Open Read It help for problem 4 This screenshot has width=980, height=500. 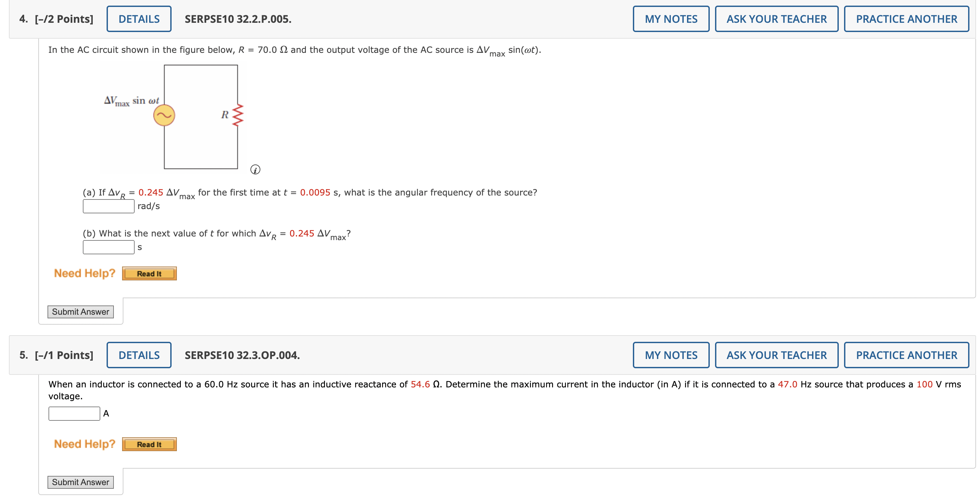point(149,273)
